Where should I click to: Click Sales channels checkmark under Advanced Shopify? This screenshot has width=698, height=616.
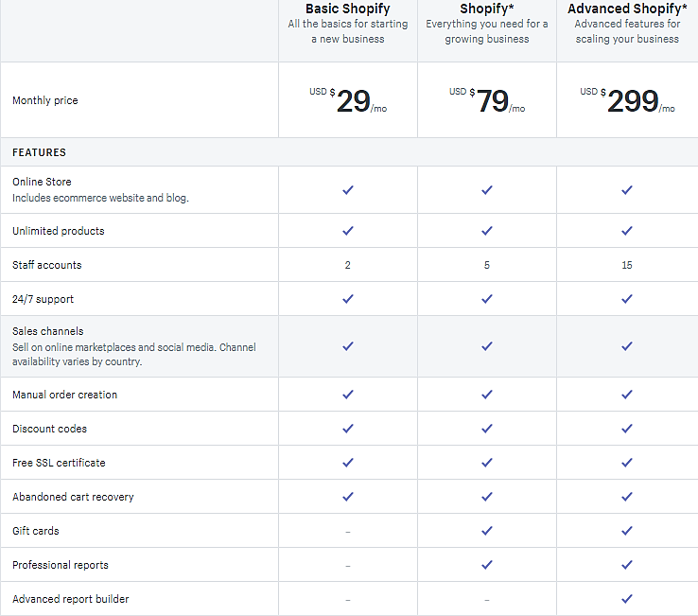627,346
